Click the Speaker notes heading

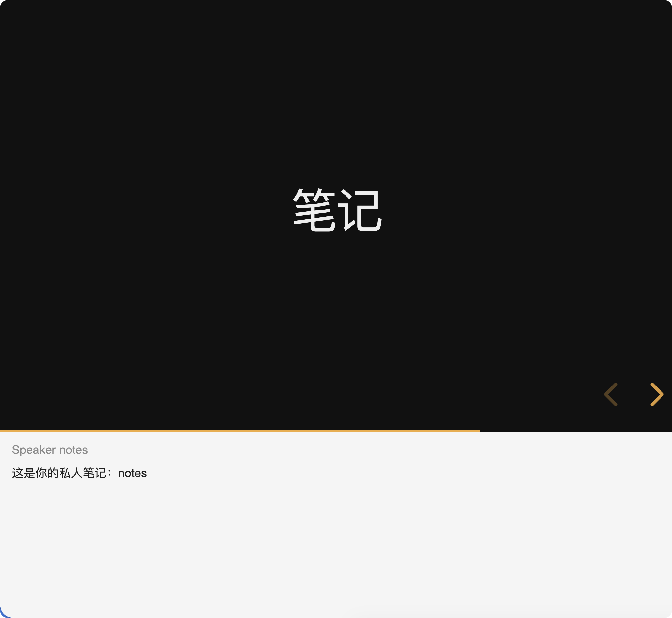(x=50, y=450)
